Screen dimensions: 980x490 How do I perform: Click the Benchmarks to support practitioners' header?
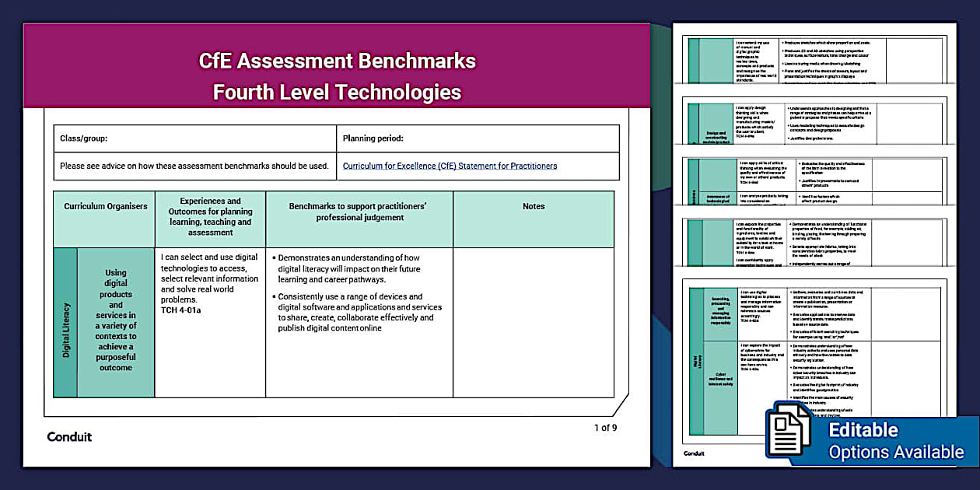(x=359, y=212)
